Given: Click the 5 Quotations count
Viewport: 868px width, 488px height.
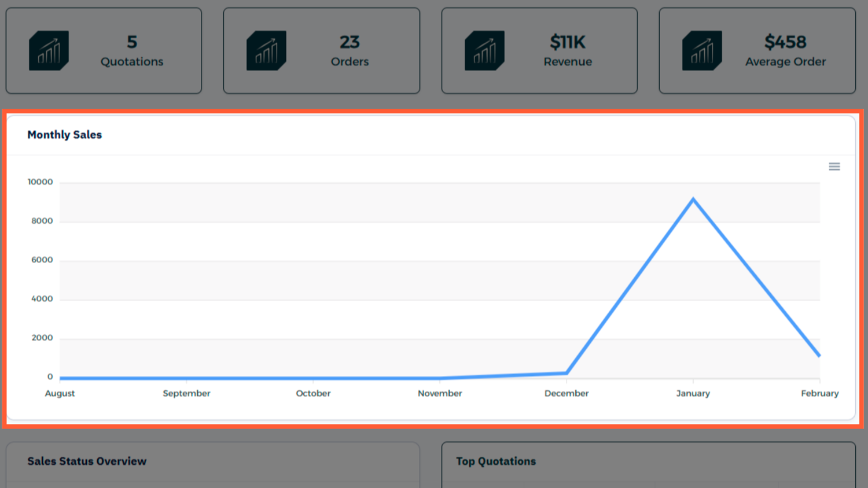Looking at the screenshot, I should point(132,42).
